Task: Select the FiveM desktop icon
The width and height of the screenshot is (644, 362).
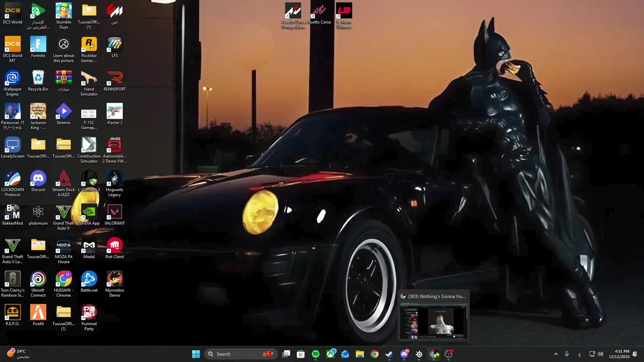Action: point(38,315)
